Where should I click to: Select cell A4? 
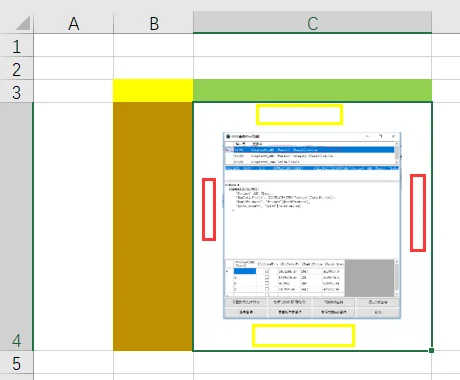point(73,226)
